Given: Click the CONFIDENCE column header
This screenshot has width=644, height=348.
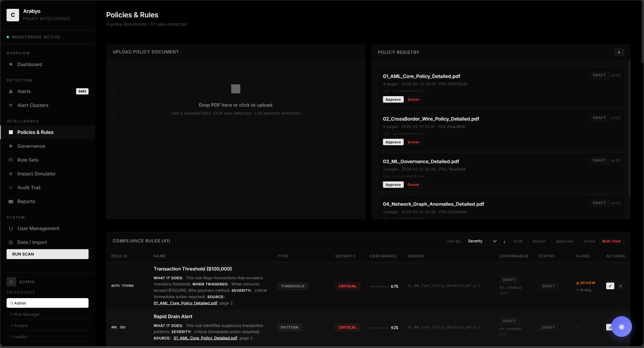Looking at the screenshot, I should [x=383, y=256].
